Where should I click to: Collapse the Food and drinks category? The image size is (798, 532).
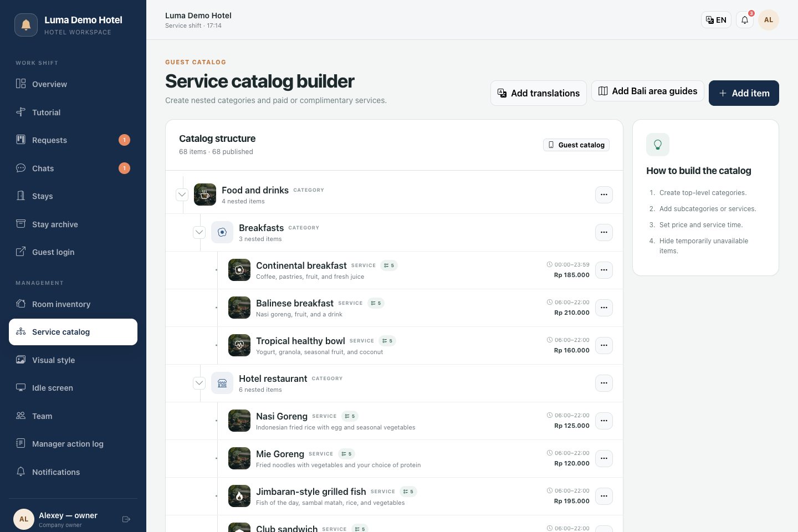(182, 195)
